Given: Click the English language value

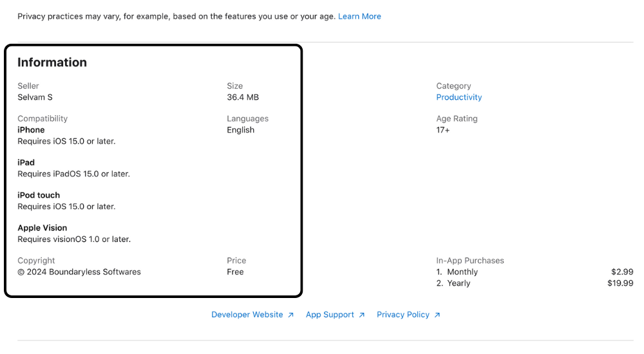Looking at the screenshot, I should point(241,130).
